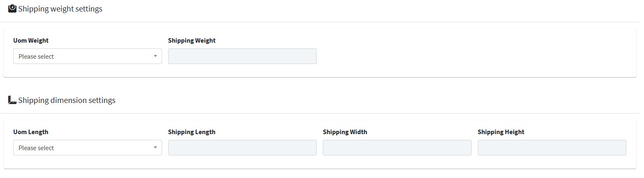Click the divider line under Shipping dimension settings
Viewport: 644px width, 178px height.
coord(322,113)
